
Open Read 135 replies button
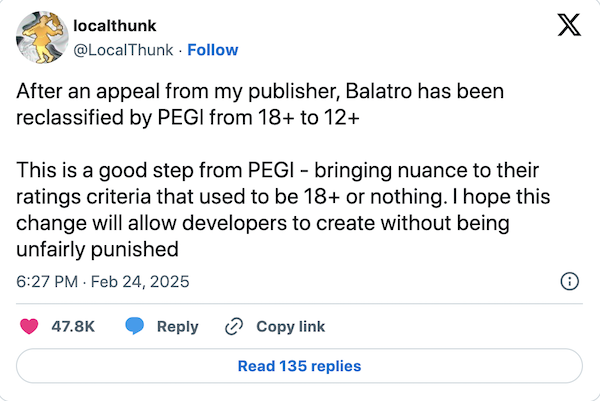[x=299, y=366]
